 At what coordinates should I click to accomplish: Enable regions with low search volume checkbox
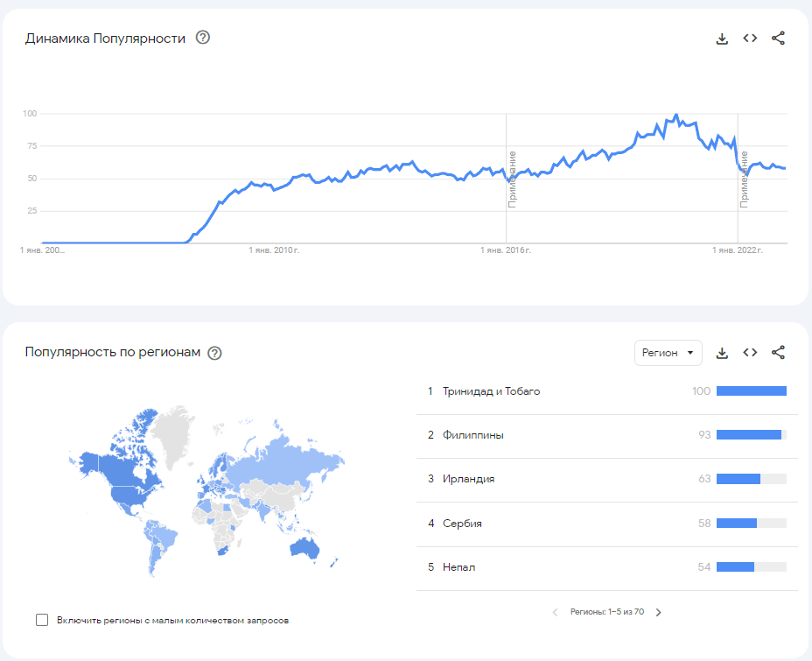[x=42, y=620]
